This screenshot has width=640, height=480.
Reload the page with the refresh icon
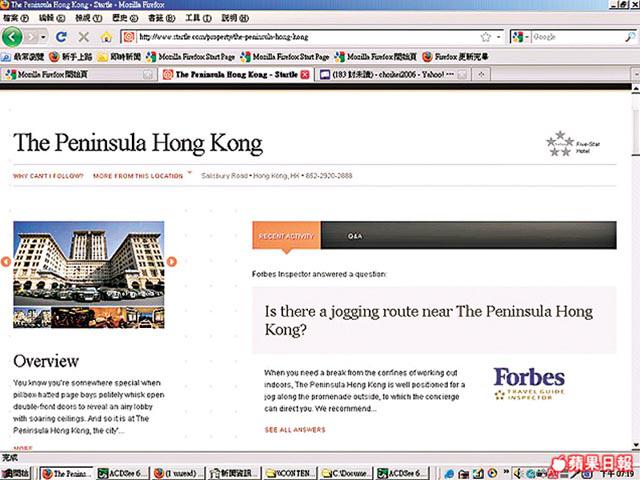pos(61,37)
